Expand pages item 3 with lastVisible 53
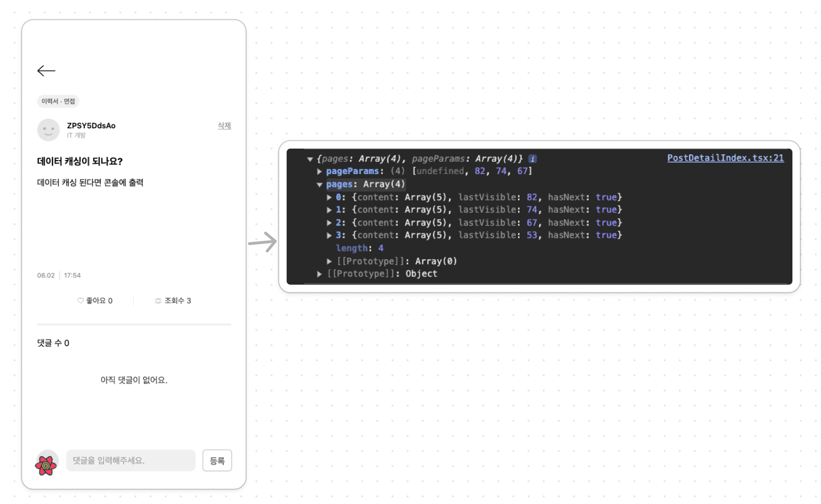The image size is (821, 504). point(329,235)
